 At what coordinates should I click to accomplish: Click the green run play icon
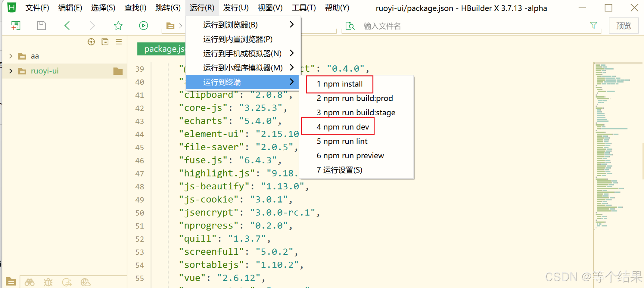pyautogui.click(x=143, y=26)
